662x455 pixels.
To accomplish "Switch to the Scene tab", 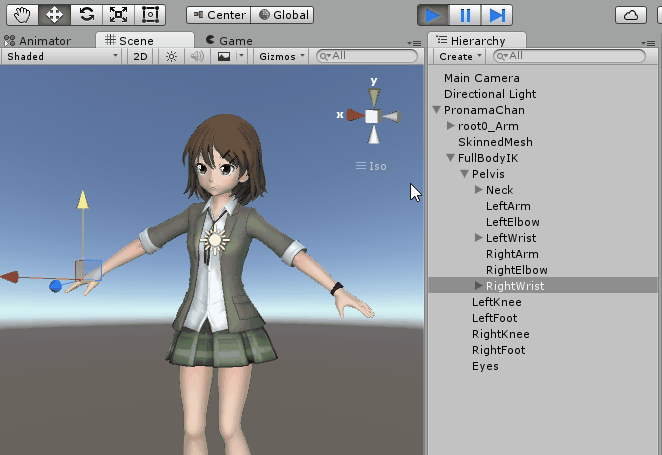I will [145, 41].
